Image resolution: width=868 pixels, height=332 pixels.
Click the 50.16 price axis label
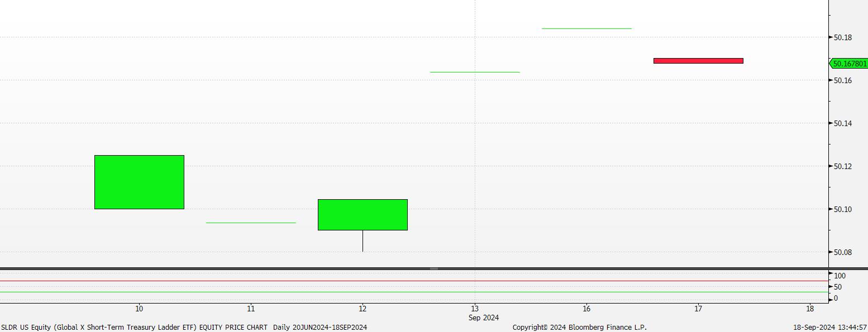[x=843, y=80]
